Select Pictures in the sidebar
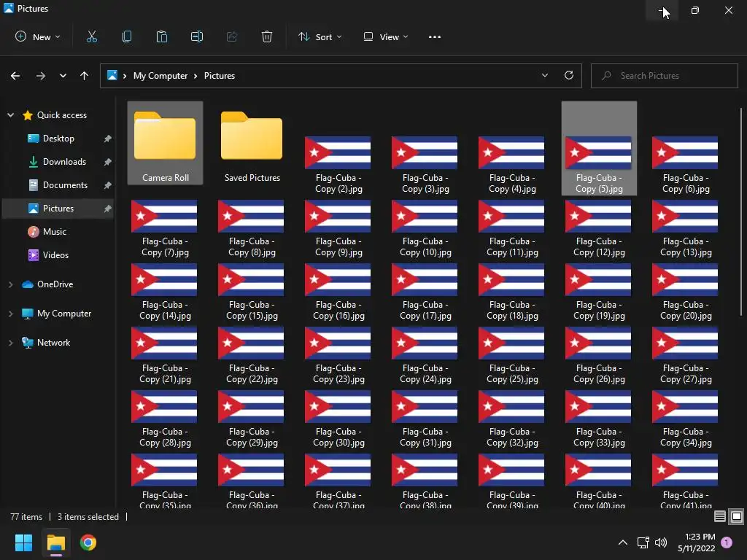Screen dimensions: 747x560 pos(58,208)
